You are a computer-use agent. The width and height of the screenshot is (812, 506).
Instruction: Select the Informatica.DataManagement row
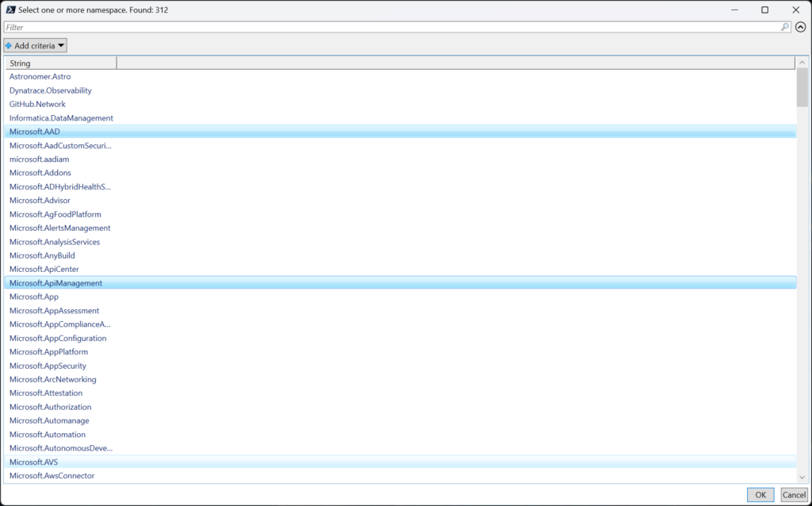point(400,118)
